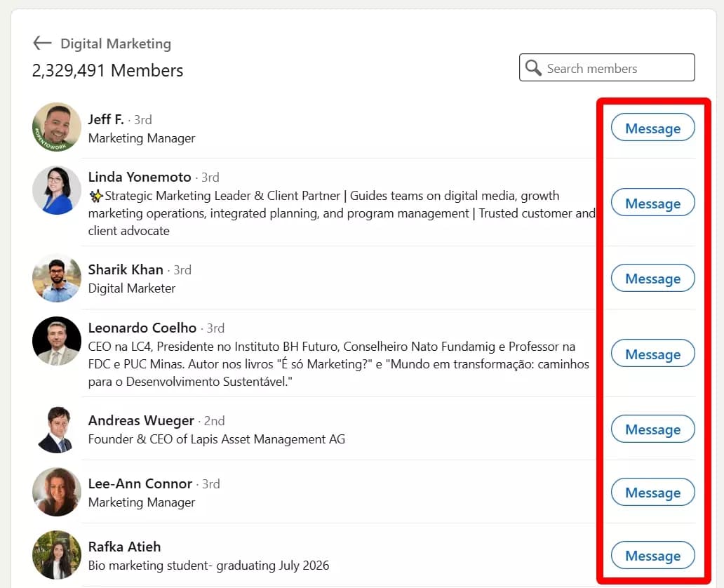724x588 pixels.
Task: Message Leonardo Coelho
Action: 652,354
